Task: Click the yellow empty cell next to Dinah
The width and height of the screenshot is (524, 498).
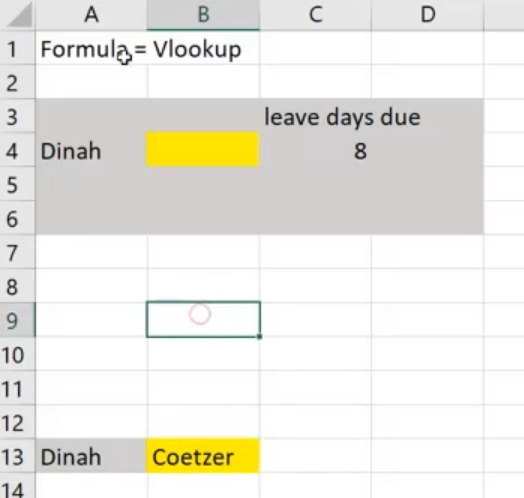Action: click(203, 149)
